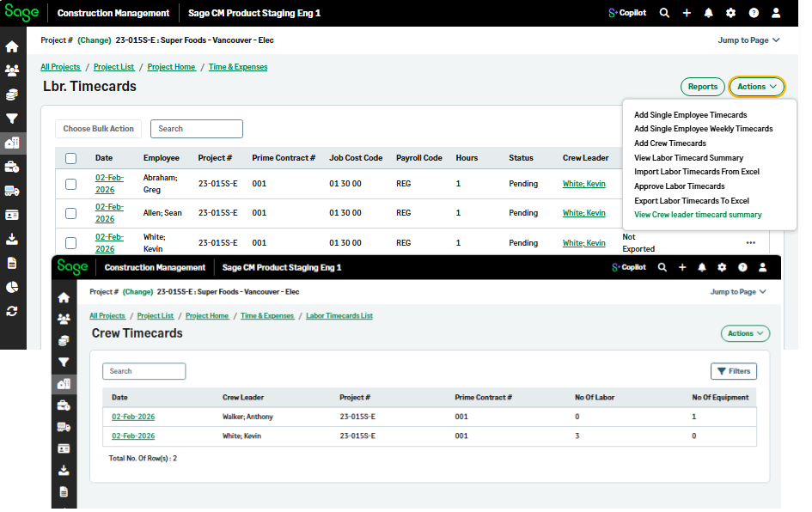Collapse the highlighted Actions dropdown on Lbr. Timecards
812x512 pixels.
756,87
